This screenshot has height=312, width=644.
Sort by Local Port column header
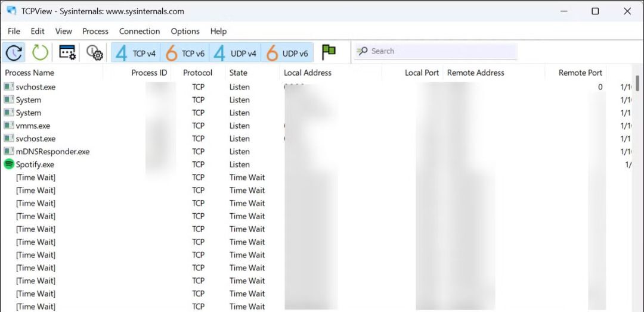point(422,73)
